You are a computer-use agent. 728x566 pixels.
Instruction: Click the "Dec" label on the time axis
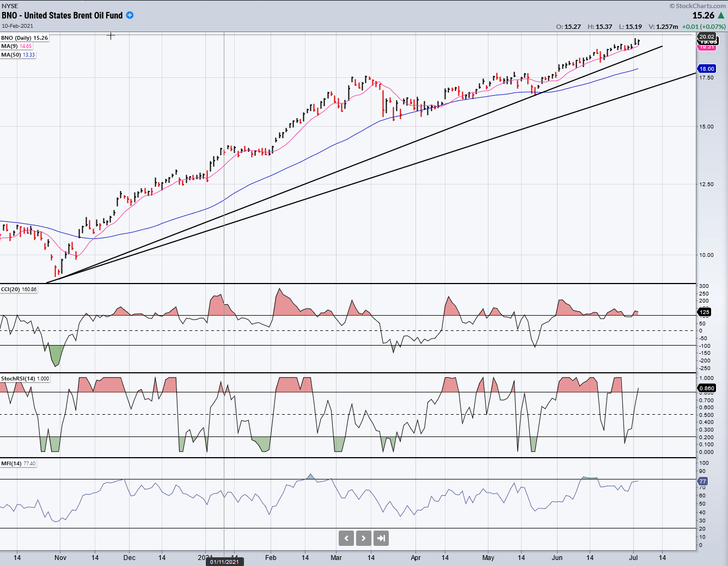click(x=130, y=557)
